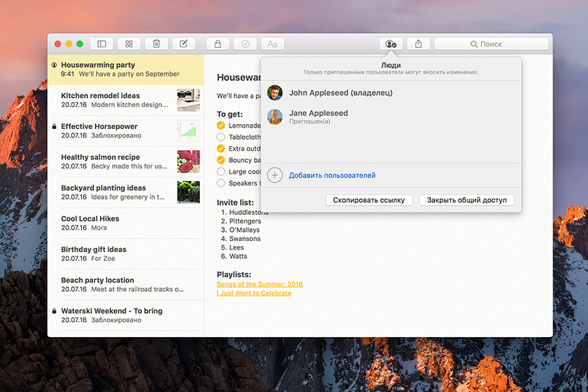Open Songs of the Summer: 2016 link
588x392 pixels.
(259, 284)
